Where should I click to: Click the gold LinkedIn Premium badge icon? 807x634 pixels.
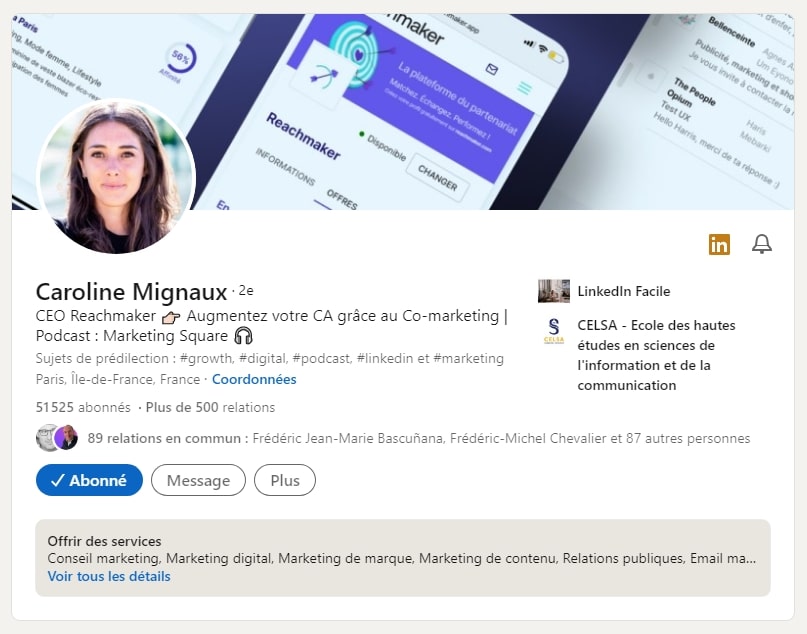tap(719, 244)
